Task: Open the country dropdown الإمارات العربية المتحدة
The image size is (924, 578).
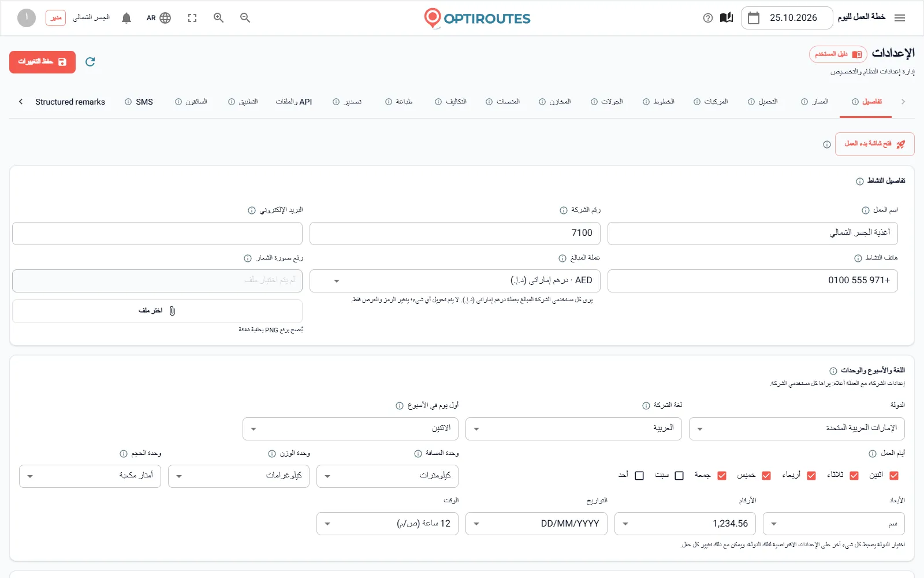Action: 797,429
